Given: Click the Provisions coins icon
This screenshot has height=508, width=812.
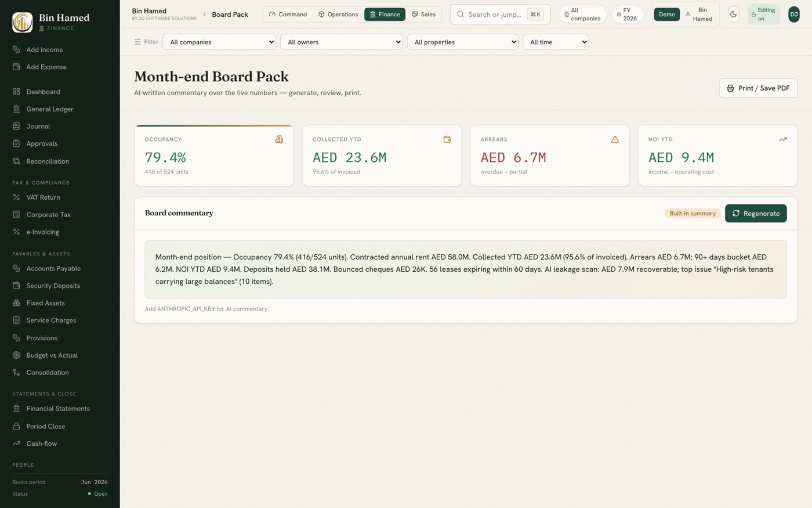Looking at the screenshot, I should point(16,338).
